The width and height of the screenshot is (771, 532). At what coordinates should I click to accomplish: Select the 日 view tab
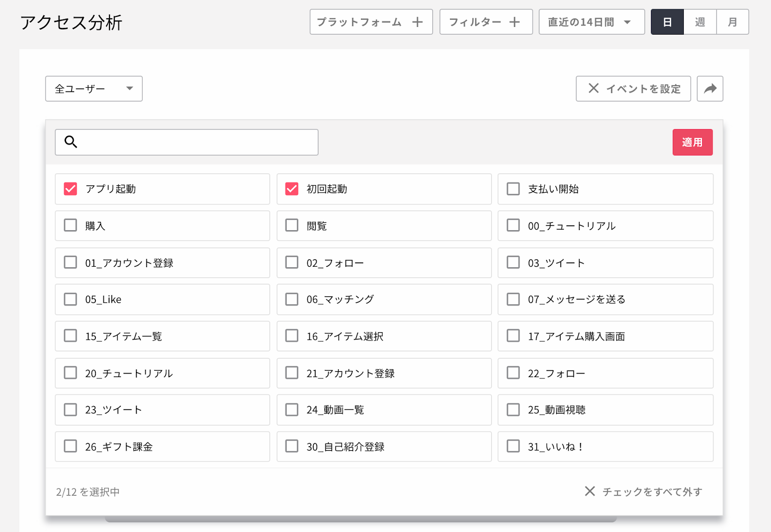[x=667, y=22]
